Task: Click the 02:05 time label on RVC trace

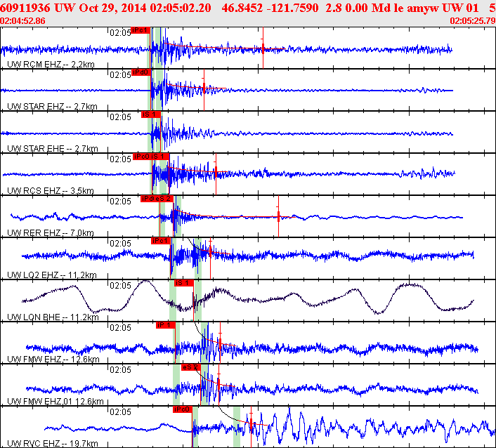Action: click(x=120, y=412)
